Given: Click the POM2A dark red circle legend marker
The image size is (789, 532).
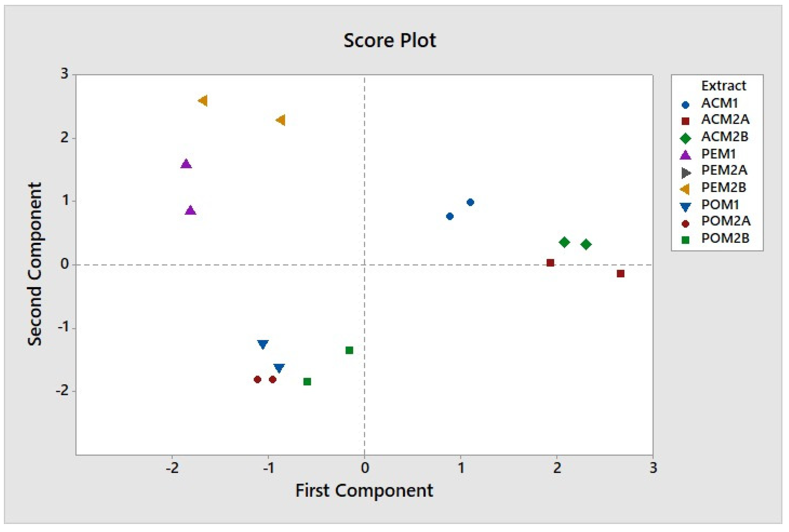Looking at the screenshot, I should [685, 224].
